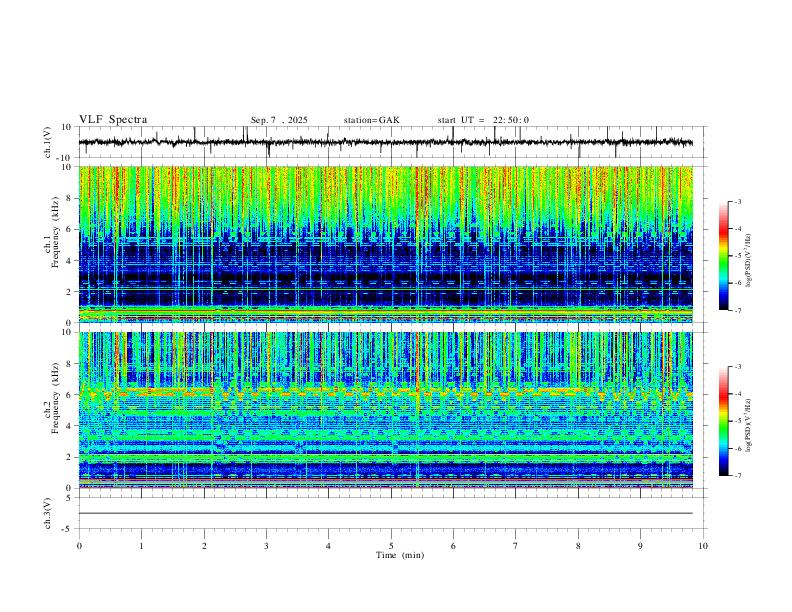The width and height of the screenshot is (792, 612).
Task: Select the date text "Sep. 7 , 2025"
Action: pos(279,120)
